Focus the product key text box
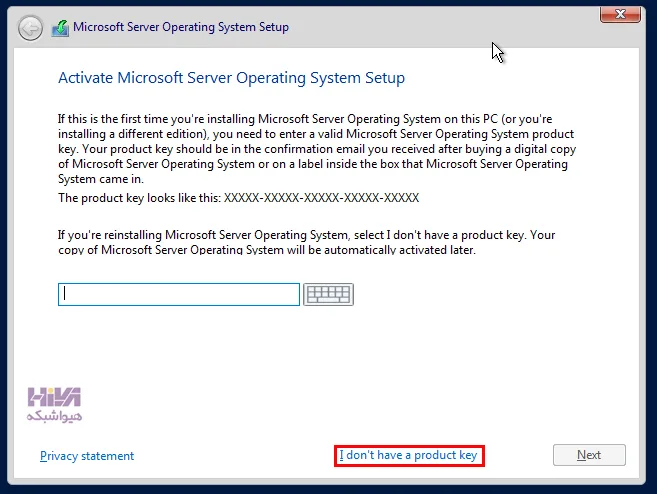 point(179,294)
